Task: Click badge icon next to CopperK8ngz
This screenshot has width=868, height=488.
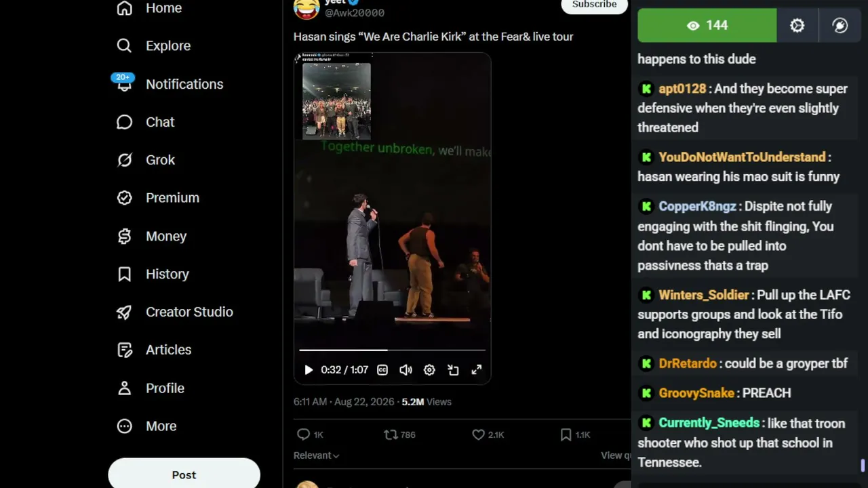Action: coord(646,207)
